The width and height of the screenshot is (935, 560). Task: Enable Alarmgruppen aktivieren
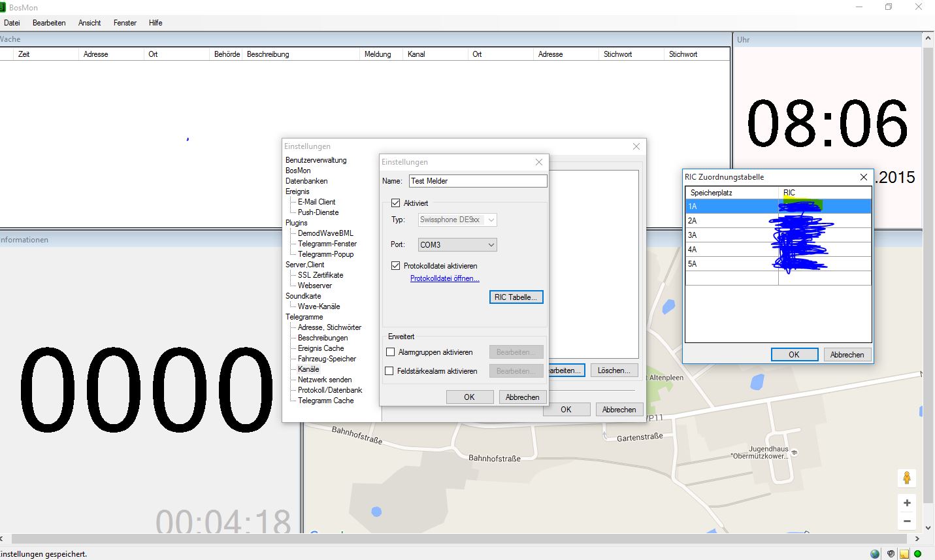[390, 352]
